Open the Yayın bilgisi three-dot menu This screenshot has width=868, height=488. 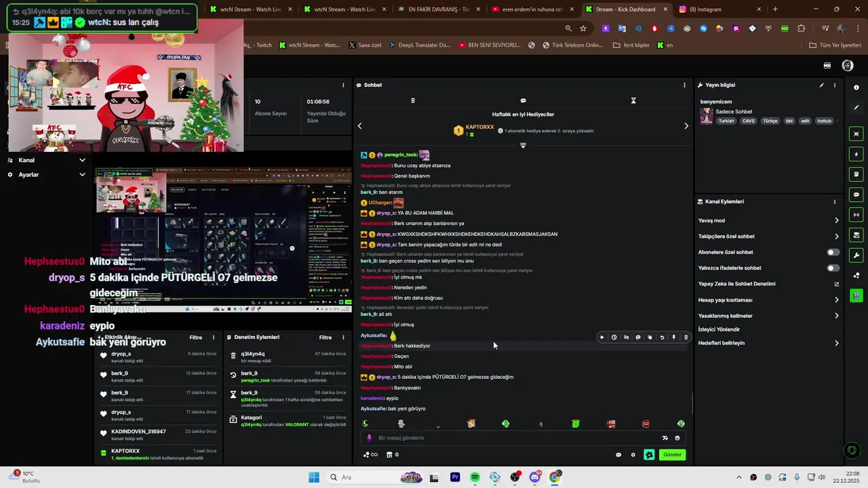(835, 85)
